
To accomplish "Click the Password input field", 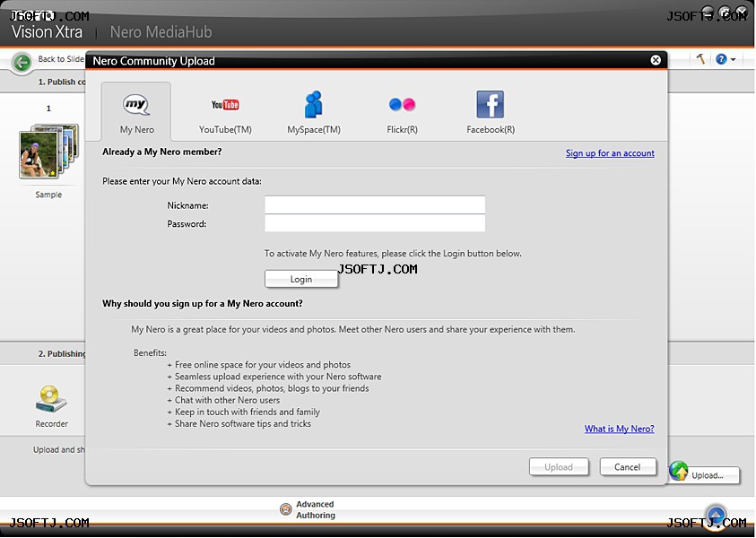I will click(x=375, y=223).
